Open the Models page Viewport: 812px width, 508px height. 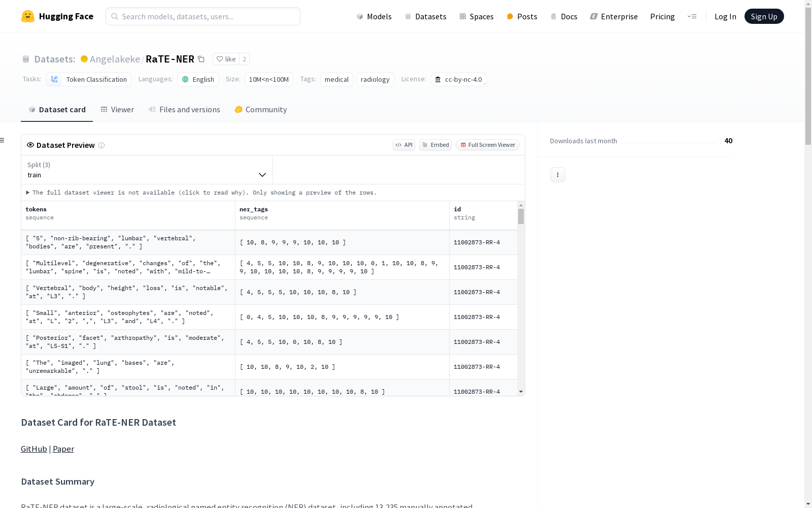[374, 16]
